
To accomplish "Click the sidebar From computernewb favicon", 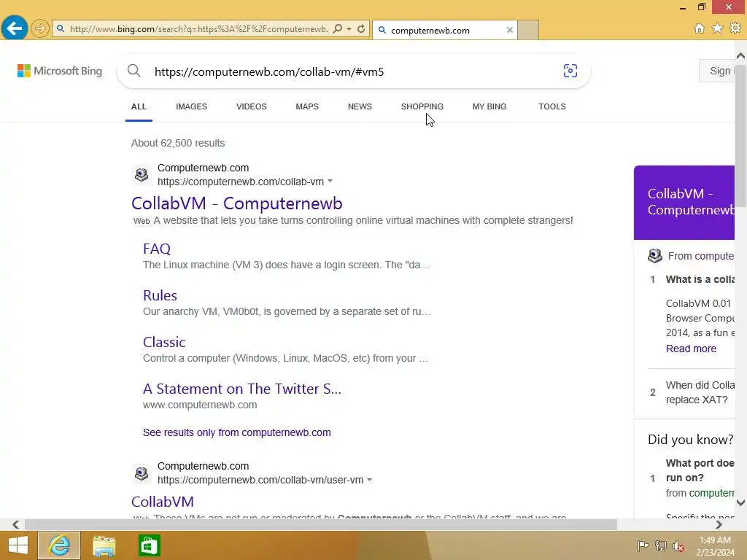I will [655, 256].
